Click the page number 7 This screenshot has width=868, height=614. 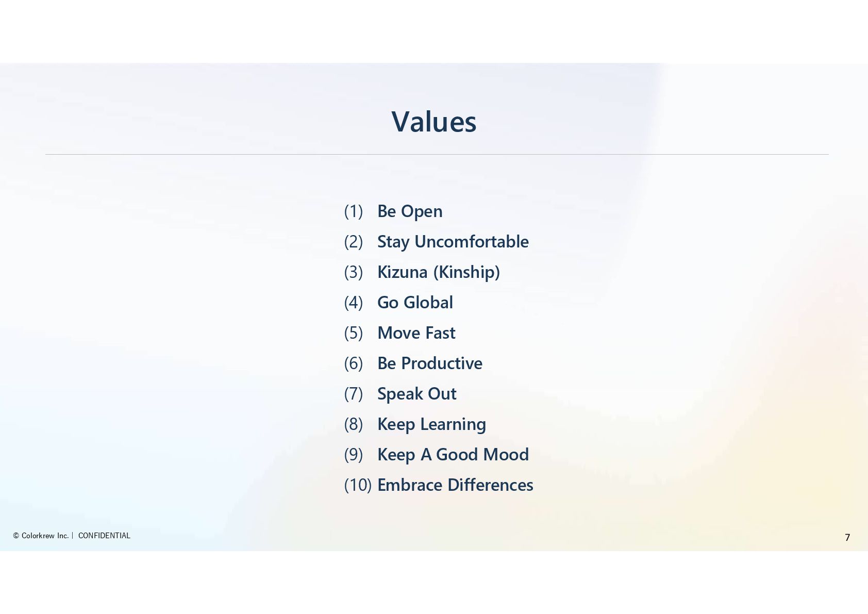point(847,537)
